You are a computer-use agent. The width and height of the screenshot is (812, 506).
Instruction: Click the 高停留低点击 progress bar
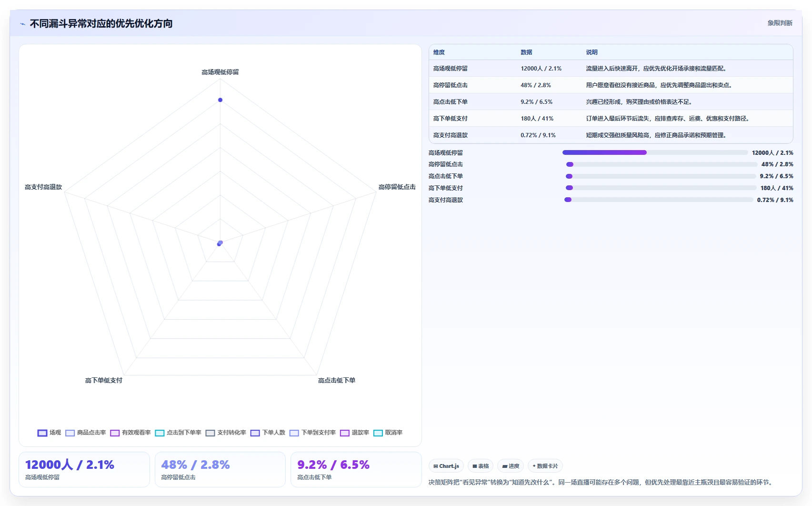[x=662, y=164]
